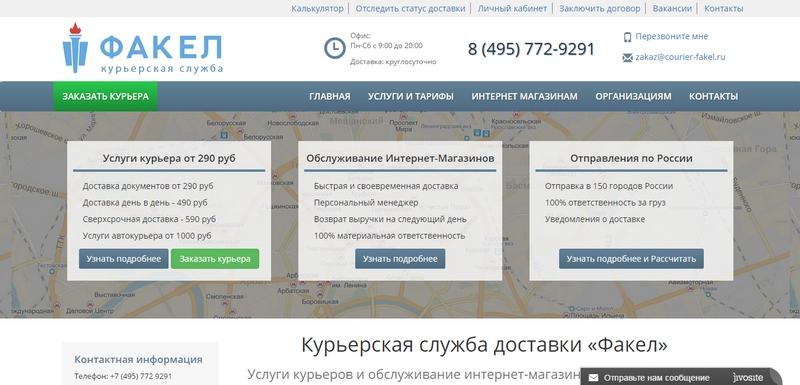Select the ГЛАВНАЯ menu item
Image resolution: width=800 pixels, height=385 pixels.
(x=330, y=96)
